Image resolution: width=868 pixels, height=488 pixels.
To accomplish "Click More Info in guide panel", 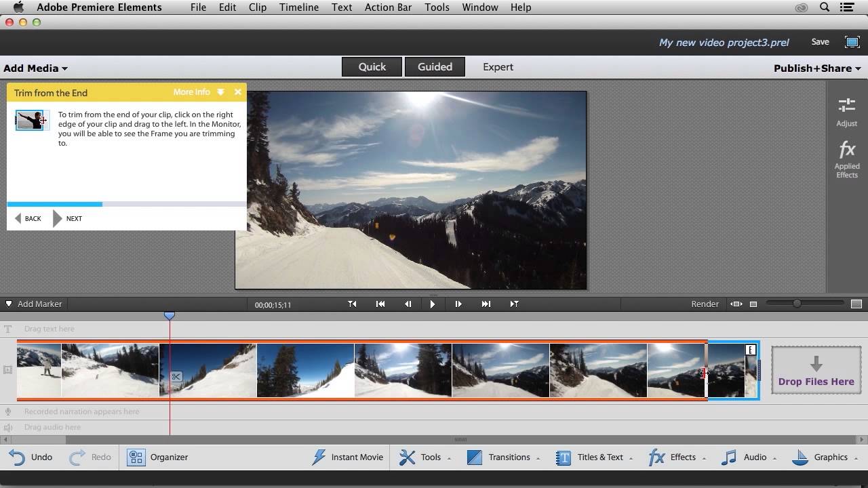I will tap(191, 92).
